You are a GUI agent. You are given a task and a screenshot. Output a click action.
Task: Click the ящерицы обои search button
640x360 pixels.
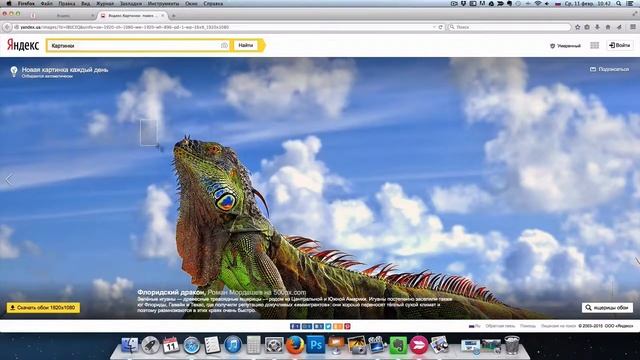[607, 308]
